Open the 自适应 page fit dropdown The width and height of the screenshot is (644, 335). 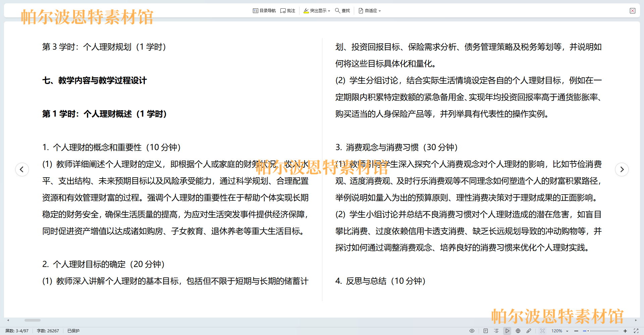(370, 11)
